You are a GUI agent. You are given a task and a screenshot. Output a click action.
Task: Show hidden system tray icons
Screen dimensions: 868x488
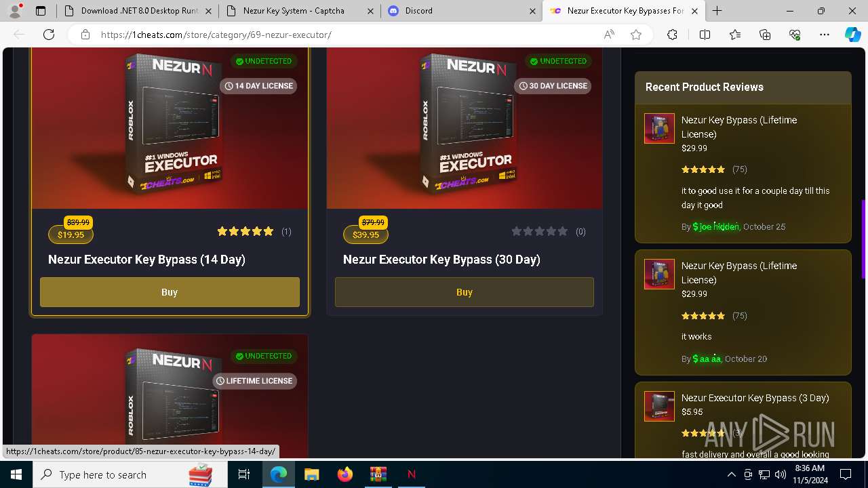pos(731,474)
